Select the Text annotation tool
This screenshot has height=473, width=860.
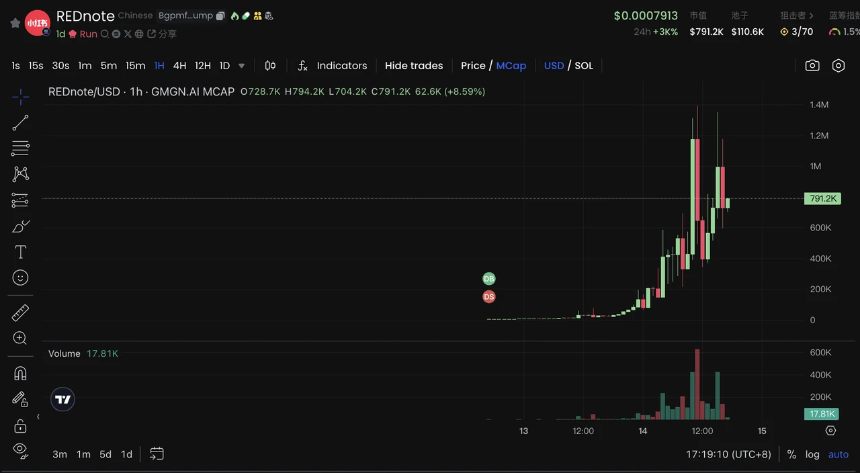(20, 252)
